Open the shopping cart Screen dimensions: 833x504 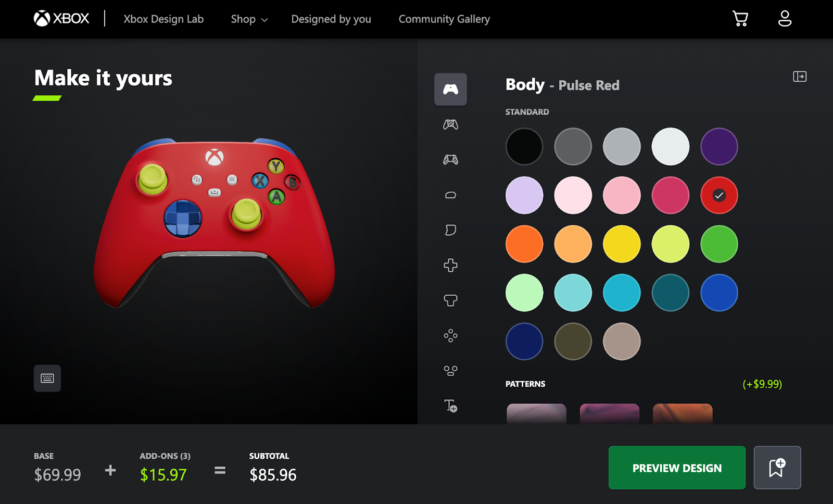coord(740,19)
